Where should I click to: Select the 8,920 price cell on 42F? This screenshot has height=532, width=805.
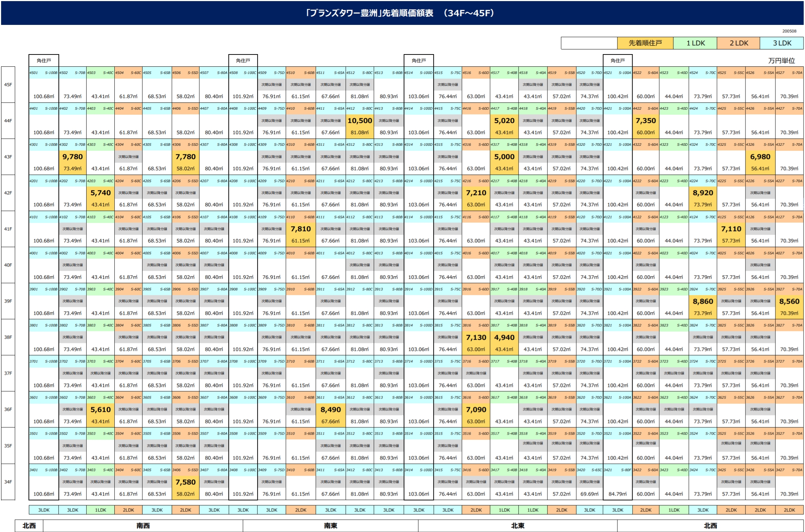click(x=703, y=193)
